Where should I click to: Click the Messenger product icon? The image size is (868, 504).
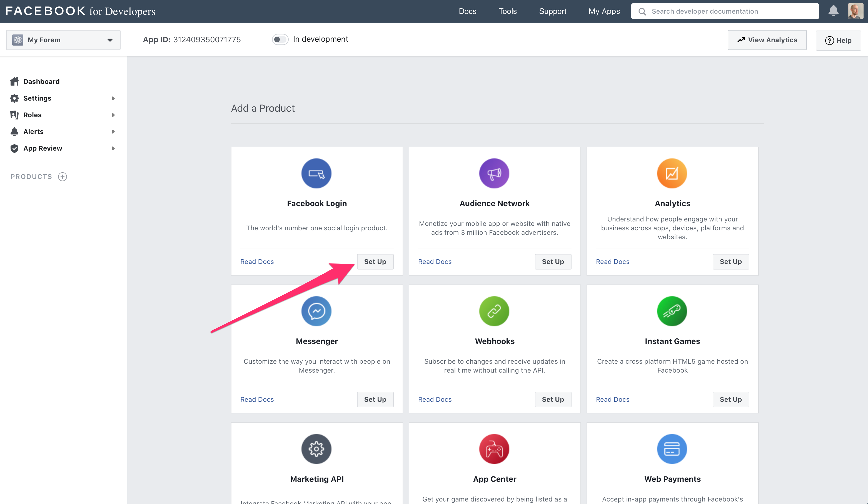(316, 311)
